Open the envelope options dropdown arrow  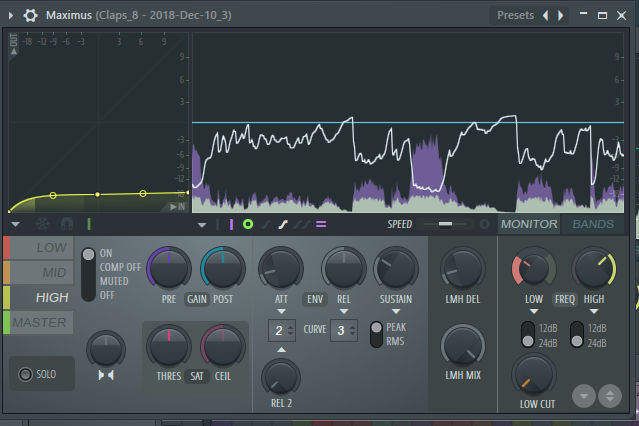click(15, 224)
